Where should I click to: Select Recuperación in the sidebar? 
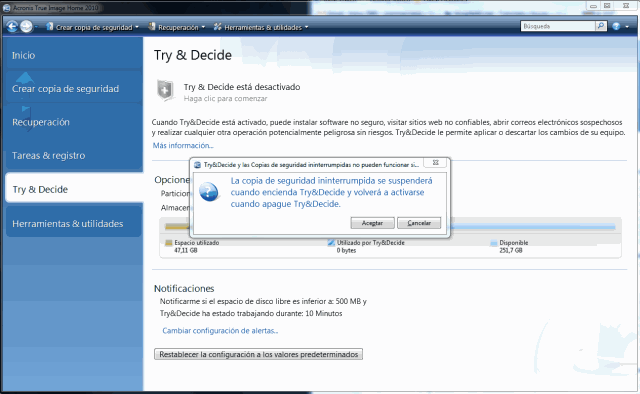point(74,122)
